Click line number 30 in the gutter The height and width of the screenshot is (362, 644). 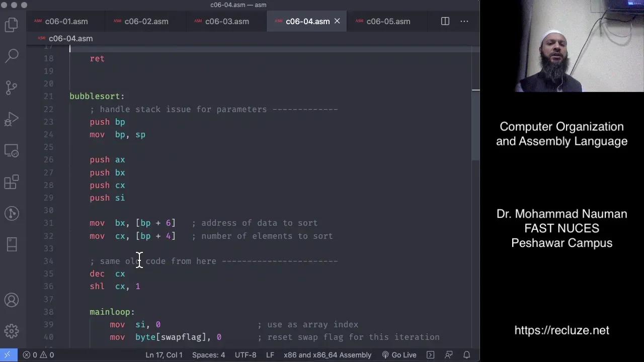(48, 210)
